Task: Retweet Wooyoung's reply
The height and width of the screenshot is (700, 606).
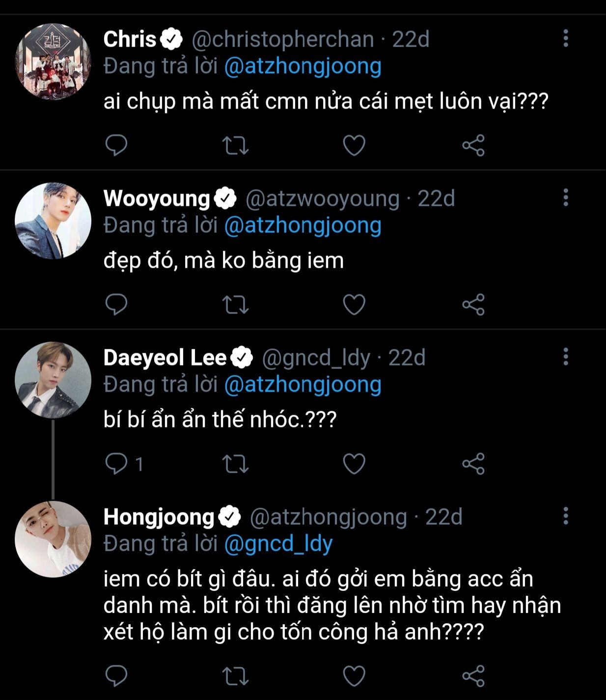Action: click(x=235, y=305)
